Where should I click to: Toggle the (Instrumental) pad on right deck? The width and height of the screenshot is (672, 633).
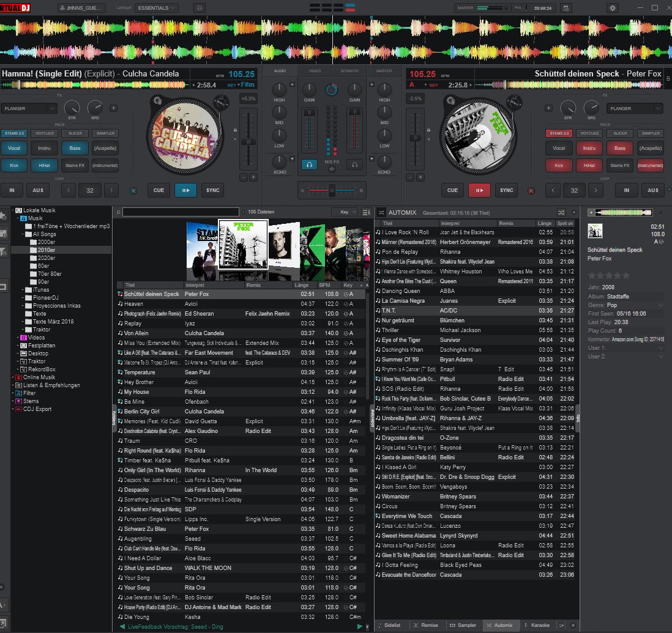[650, 165]
